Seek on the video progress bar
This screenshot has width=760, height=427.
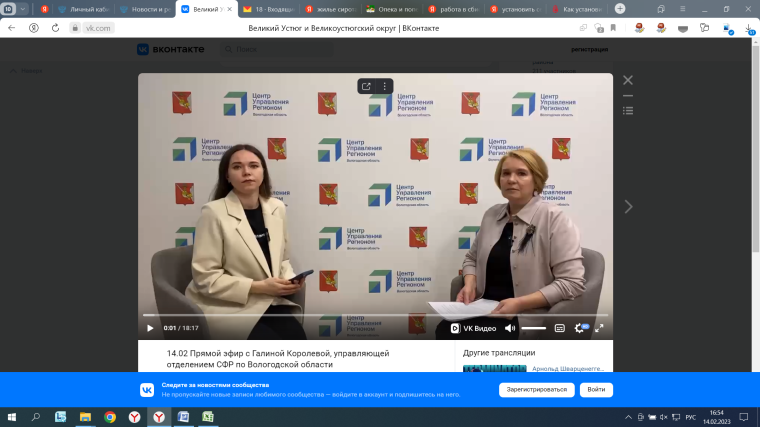tap(376, 315)
